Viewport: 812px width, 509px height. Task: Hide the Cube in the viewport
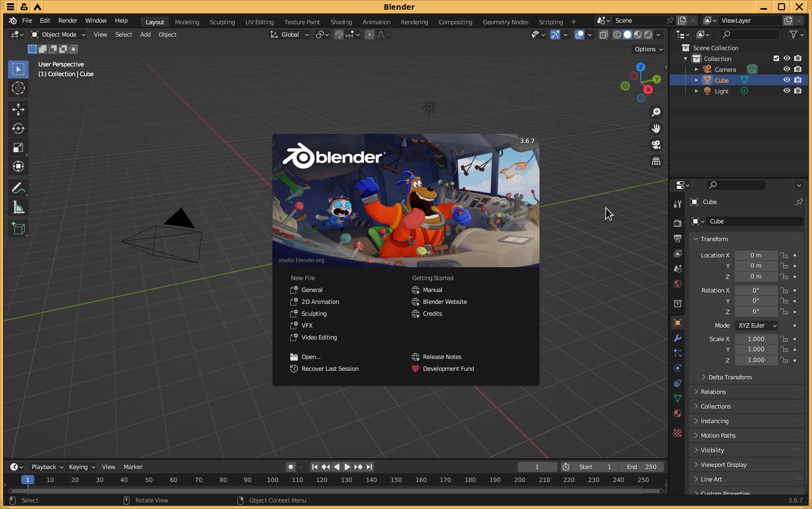(x=787, y=80)
